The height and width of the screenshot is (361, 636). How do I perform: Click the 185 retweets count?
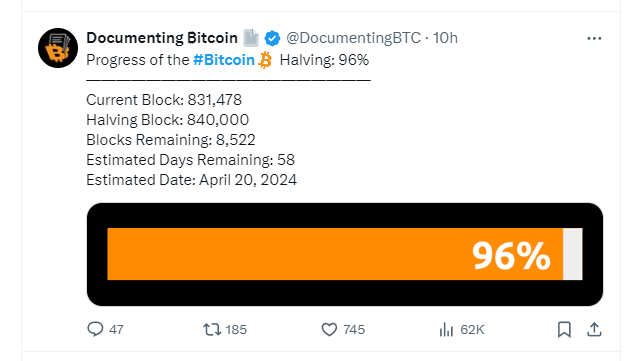(236, 329)
